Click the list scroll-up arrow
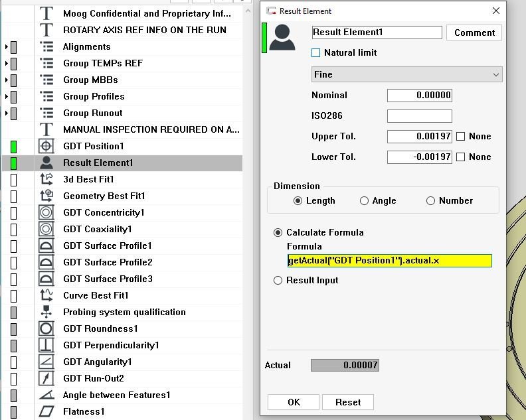526x420 pixels. point(248,11)
